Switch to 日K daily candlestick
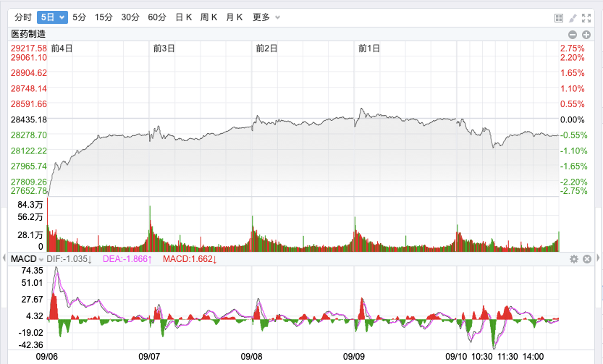 184,17
